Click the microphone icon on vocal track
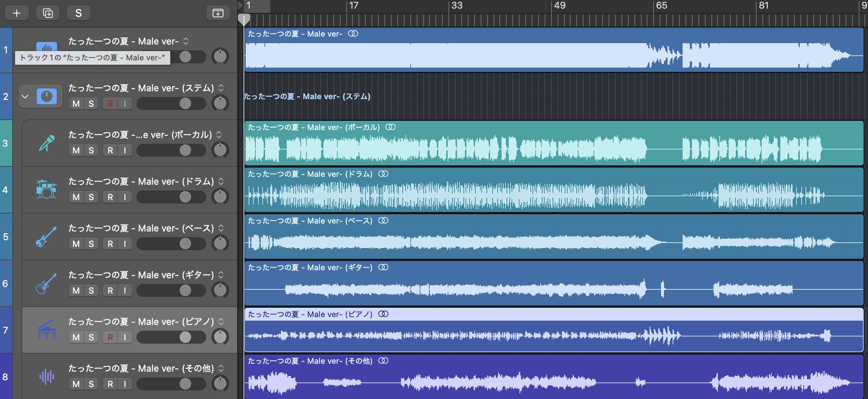Screen dimensions: 868x399 pyautogui.click(x=47, y=143)
